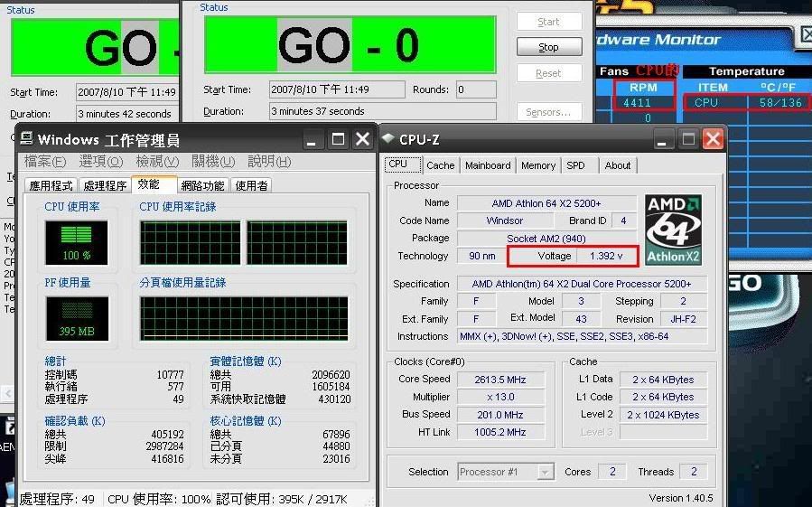The image size is (812, 507).
Task: Close the CPU-Z window
Action: tap(713, 139)
